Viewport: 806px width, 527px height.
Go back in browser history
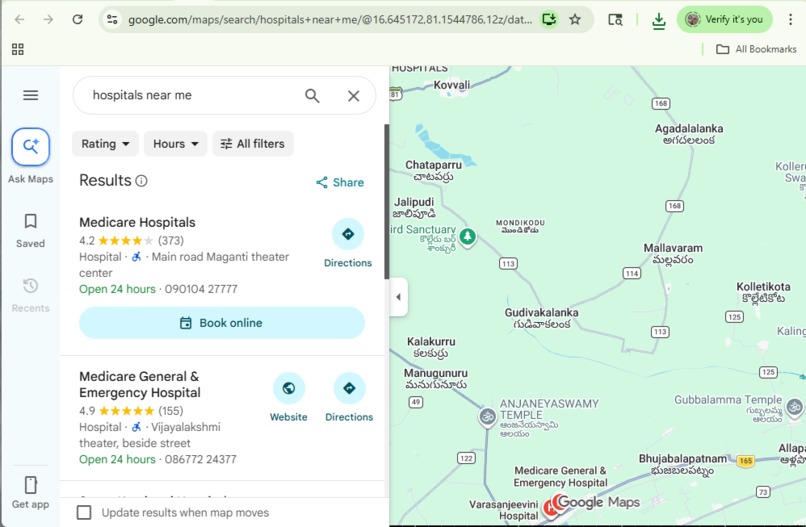(x=20, y=20)
